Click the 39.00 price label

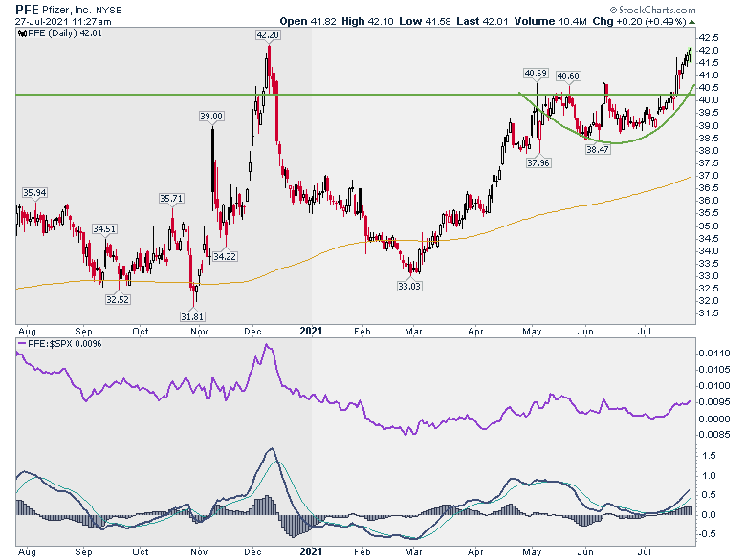pyautogui.click(x=210, y=117)
